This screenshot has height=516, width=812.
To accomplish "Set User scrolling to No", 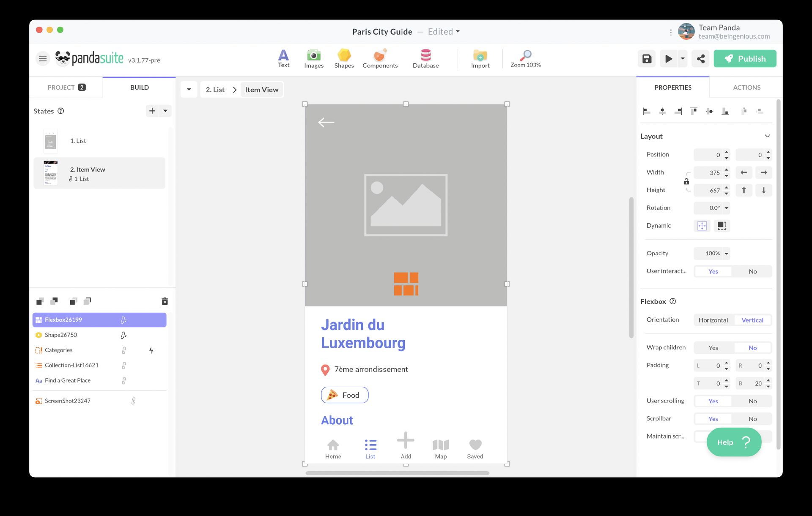I will (752, 401).
